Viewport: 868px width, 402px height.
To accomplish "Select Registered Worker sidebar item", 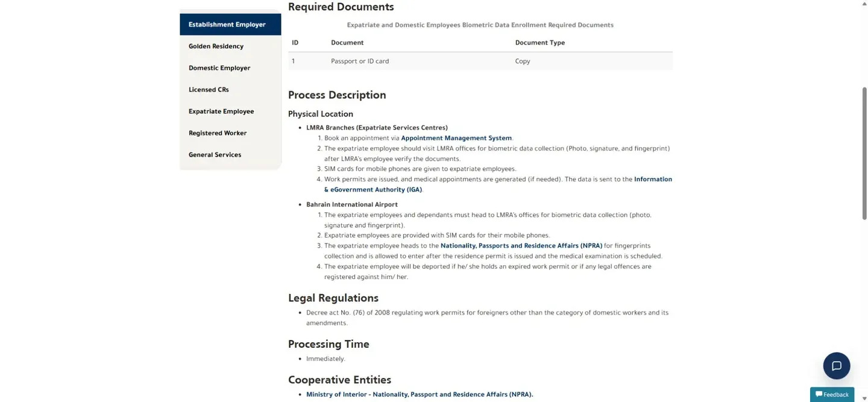I will pos(230,133).
